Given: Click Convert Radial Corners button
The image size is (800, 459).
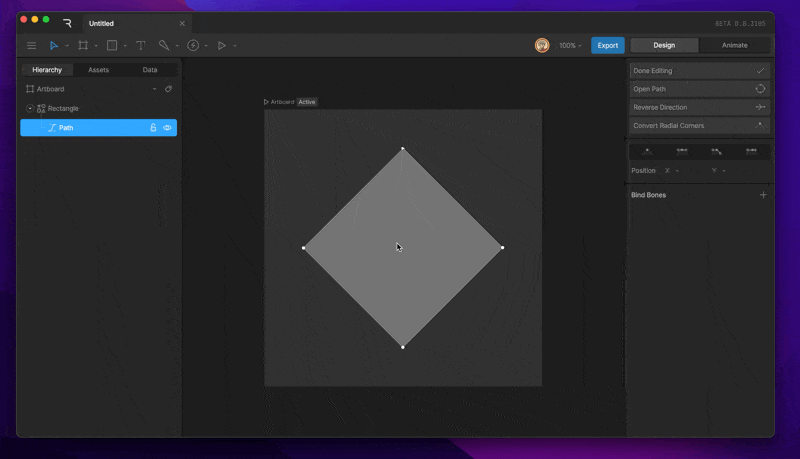Looking at the screenshot, I should (699, 125).
